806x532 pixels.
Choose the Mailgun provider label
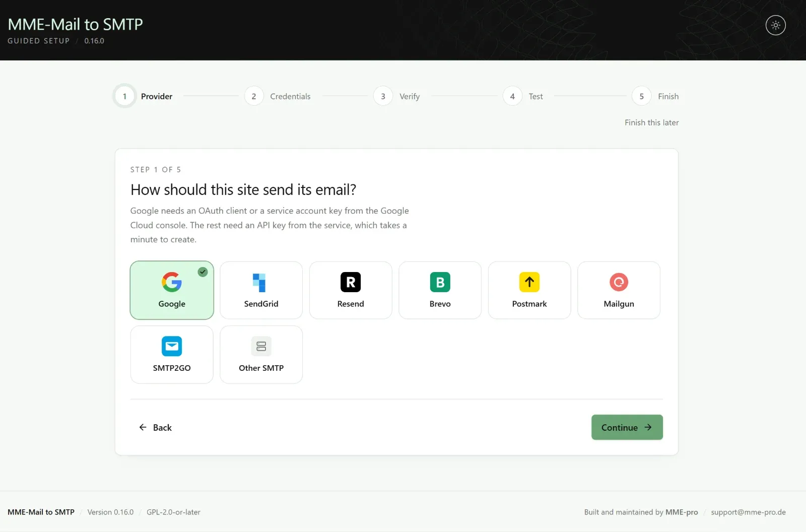coord(619,304)
